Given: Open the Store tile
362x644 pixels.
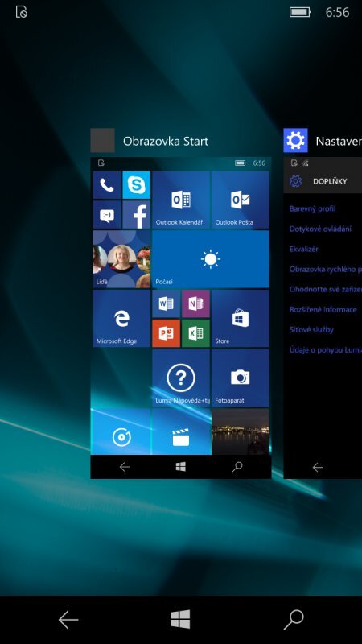Looking at the screenshot, I should [240, 318].
